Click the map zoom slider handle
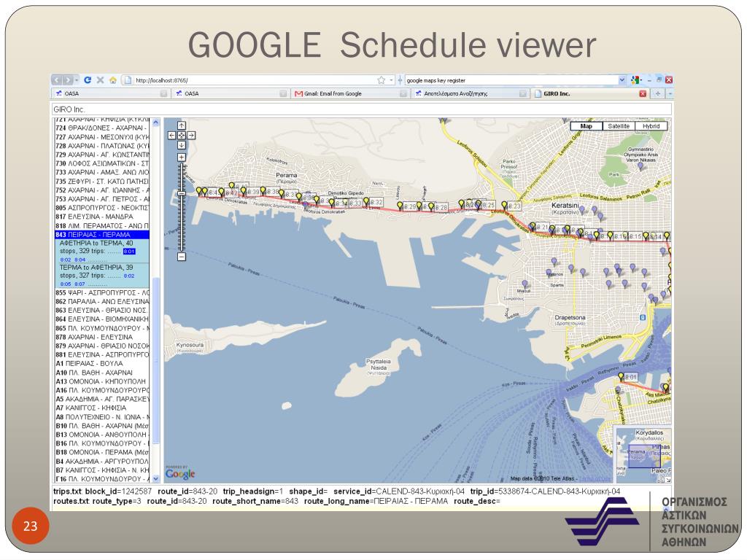The width and height of the screenshot is (747, 560). point(182,193)
